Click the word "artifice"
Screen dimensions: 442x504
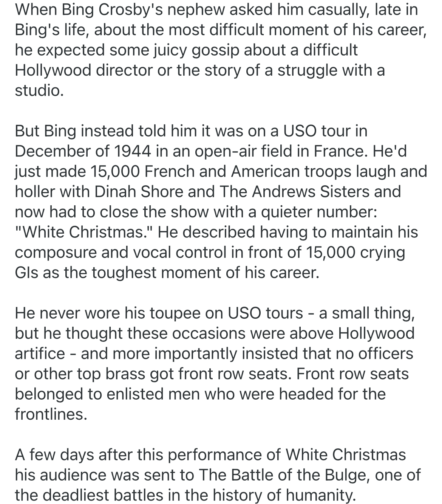click(40, 353)
